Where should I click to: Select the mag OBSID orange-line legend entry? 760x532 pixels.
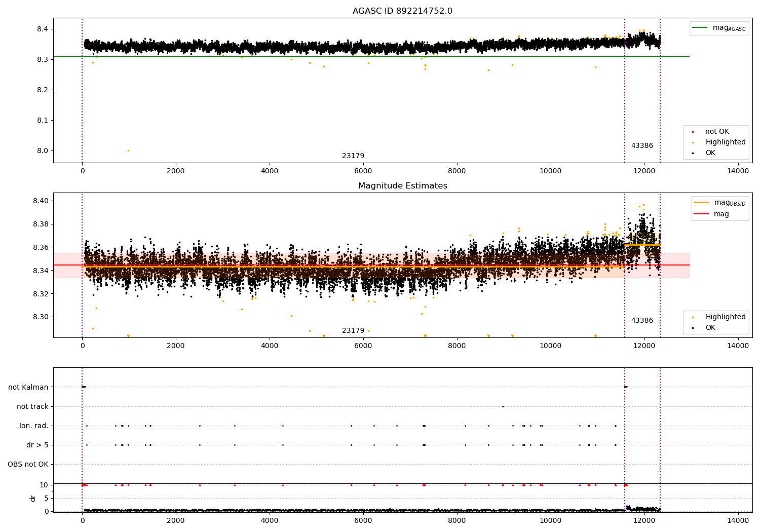pos(720,203)
